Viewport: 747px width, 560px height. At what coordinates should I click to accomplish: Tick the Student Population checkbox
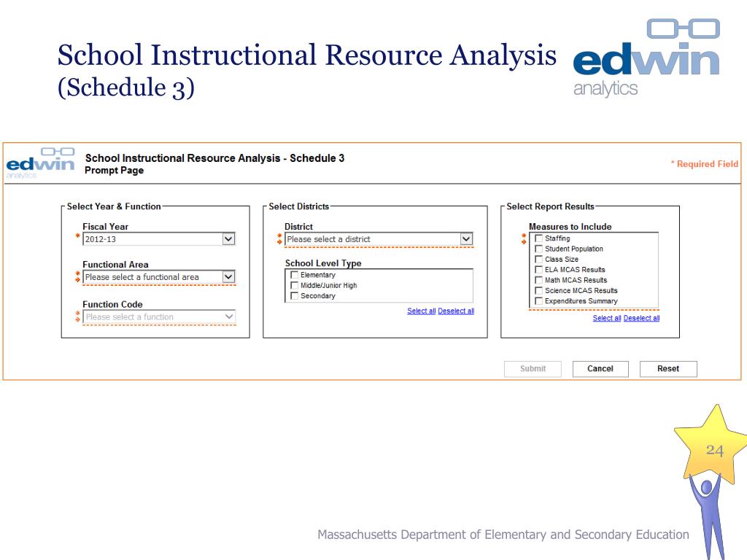[539, 249]
